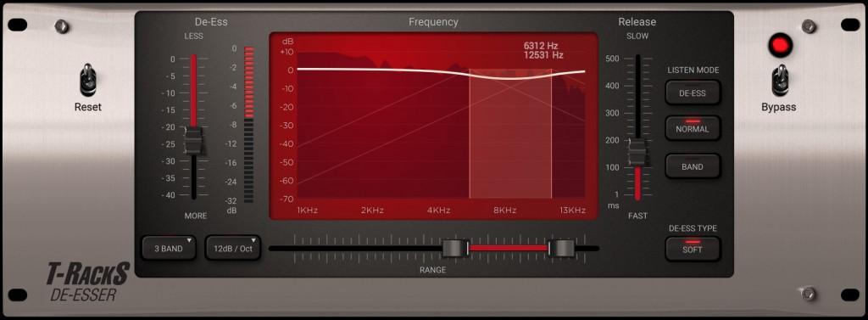Click the SLOW label above Release fader
Viewport: 868px width, 320px height.
click(637, 36)
